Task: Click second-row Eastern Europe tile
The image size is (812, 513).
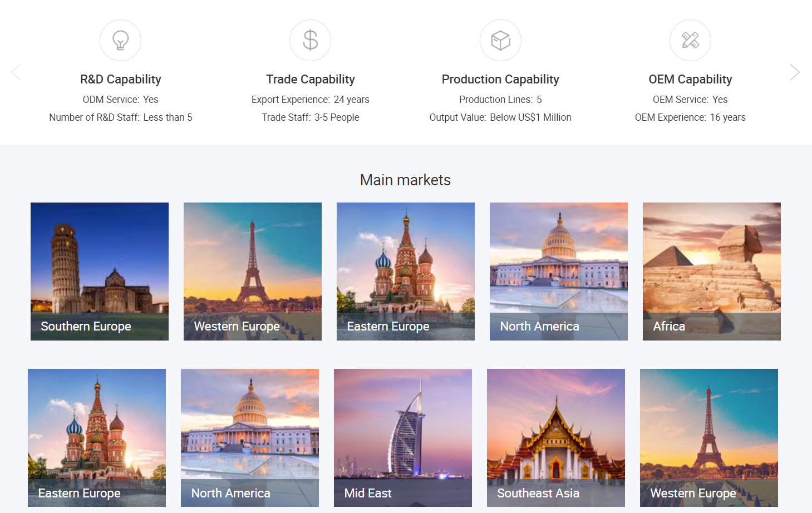Action: pyautogui.click(x=97, y=438)
